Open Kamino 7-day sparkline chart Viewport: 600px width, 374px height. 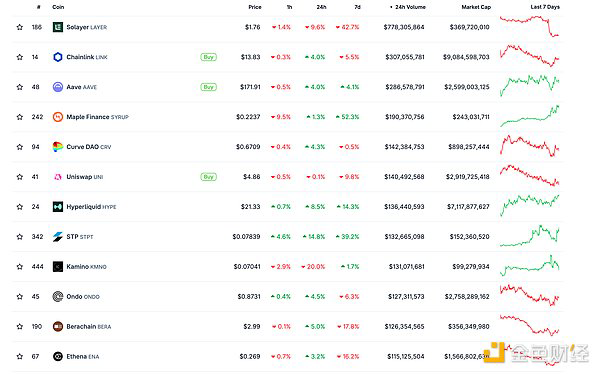pos(530,265)
